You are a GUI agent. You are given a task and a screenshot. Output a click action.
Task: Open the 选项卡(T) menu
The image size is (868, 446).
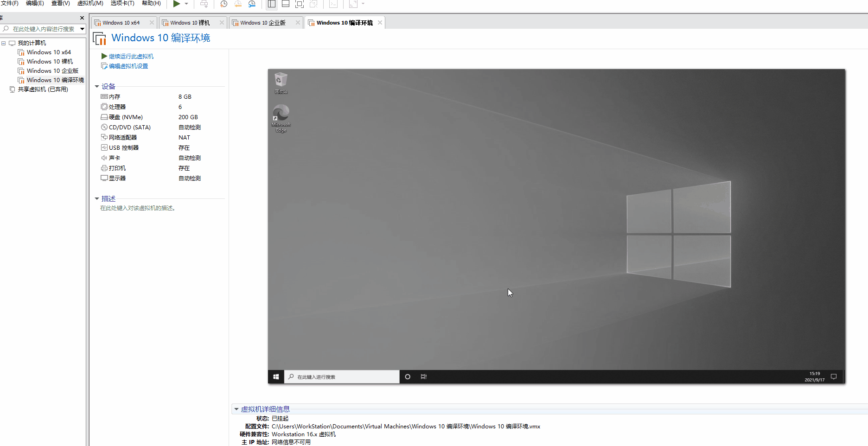[x=122, y=3]
